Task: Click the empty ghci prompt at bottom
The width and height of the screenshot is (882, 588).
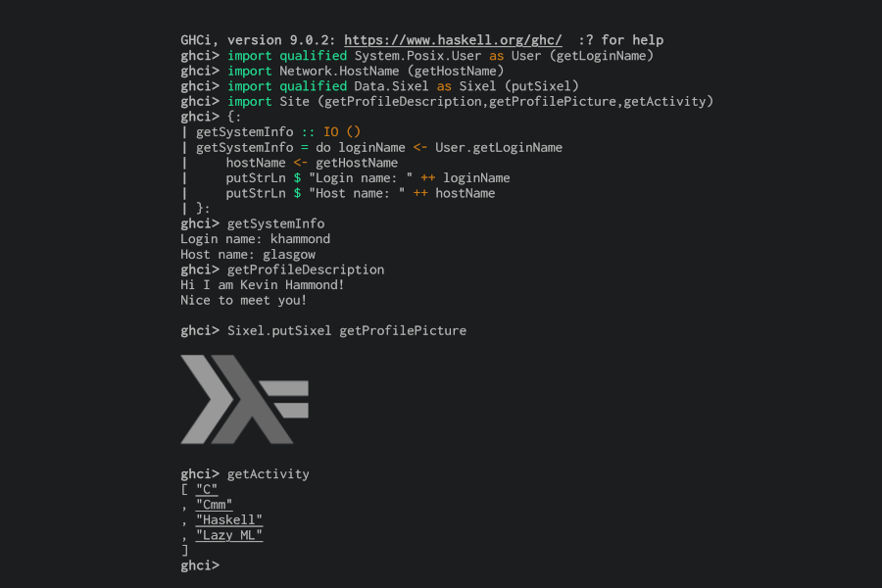Action: tap(200, 565)
